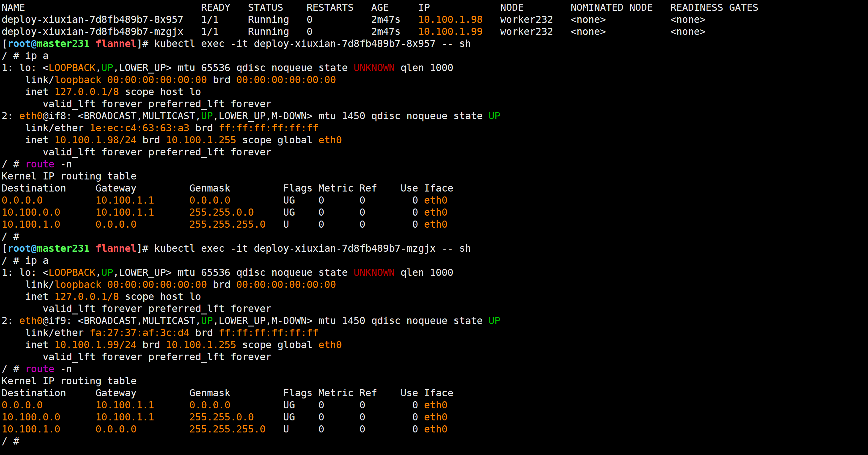This screenshot has width=868, height=455.
Task: Click worker232 in the first pod row
Action: (526, 19)
